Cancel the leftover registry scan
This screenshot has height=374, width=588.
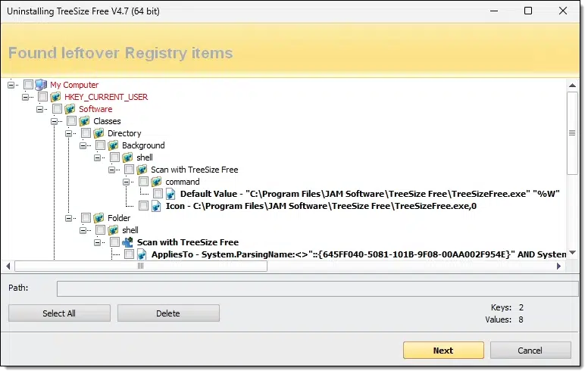coord(530,351)
